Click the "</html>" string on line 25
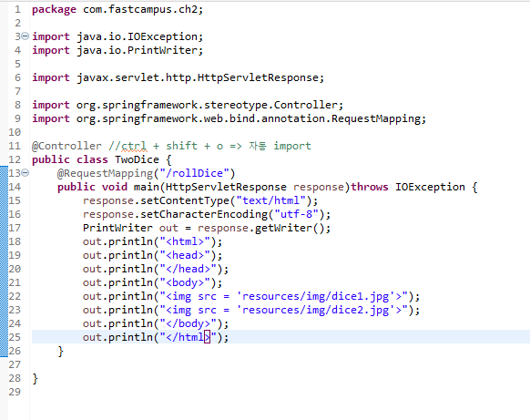Image resolution: width=530 pixels, height=420 pixels. coord(188,337)
